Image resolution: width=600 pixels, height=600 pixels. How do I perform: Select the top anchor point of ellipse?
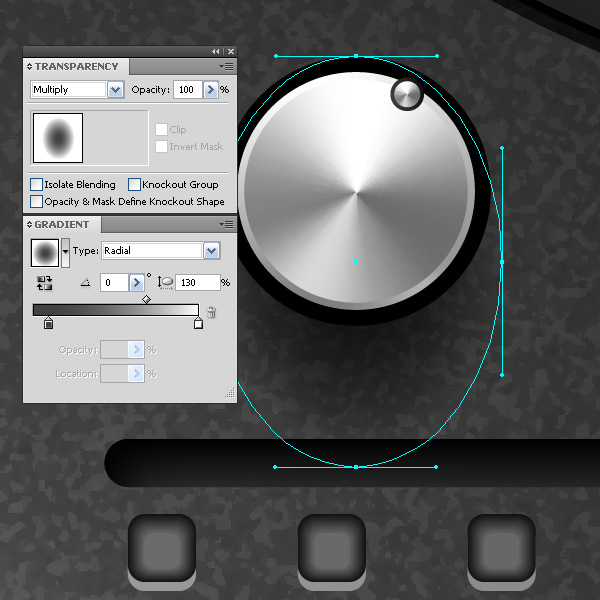tap(356, 56)
